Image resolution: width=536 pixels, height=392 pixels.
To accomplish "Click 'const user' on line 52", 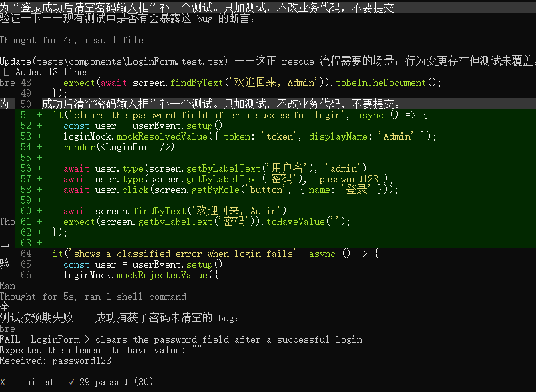I will 90,126.
